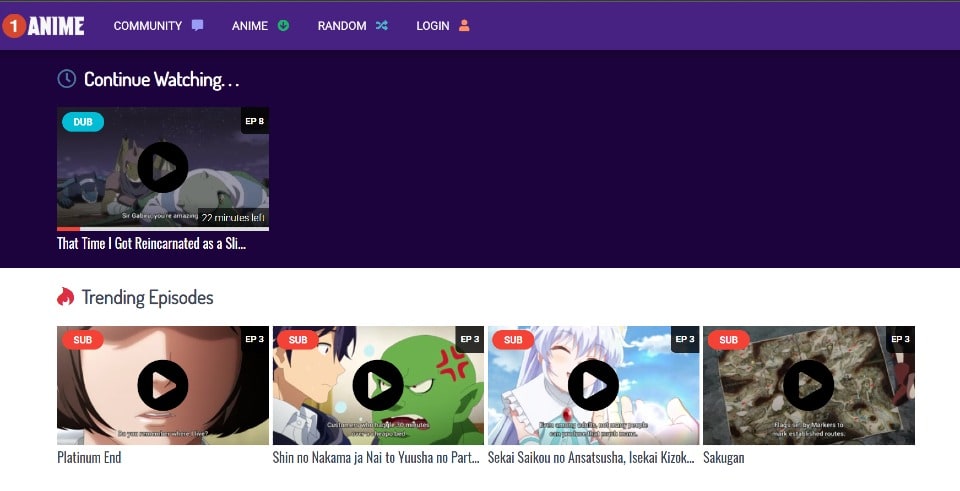Screen dimensions: 960x491
Task: Open the Community menu item
Action: pos(148,26)
